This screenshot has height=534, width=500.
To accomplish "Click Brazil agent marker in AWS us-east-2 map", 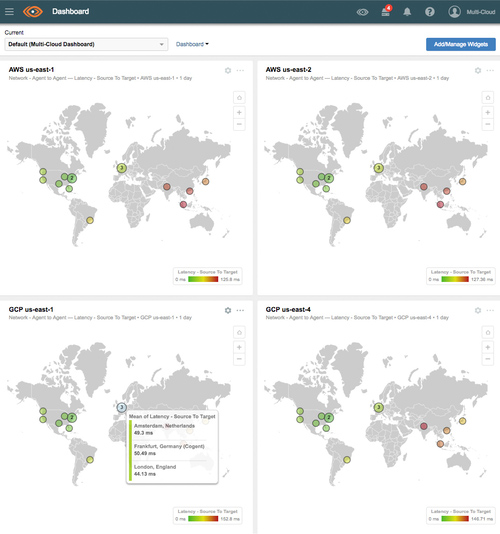I will pyautogui.click(x=347, y=220).
